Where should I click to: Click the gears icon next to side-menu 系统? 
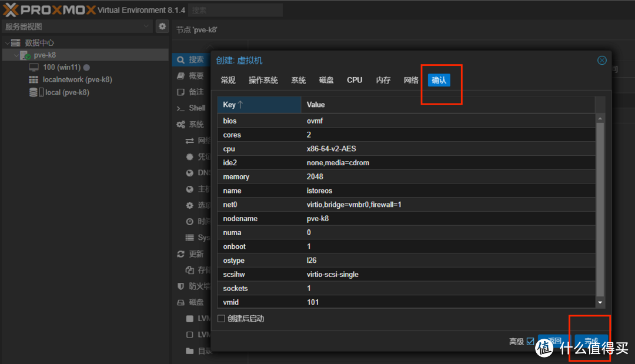click(x=181, y=124)
